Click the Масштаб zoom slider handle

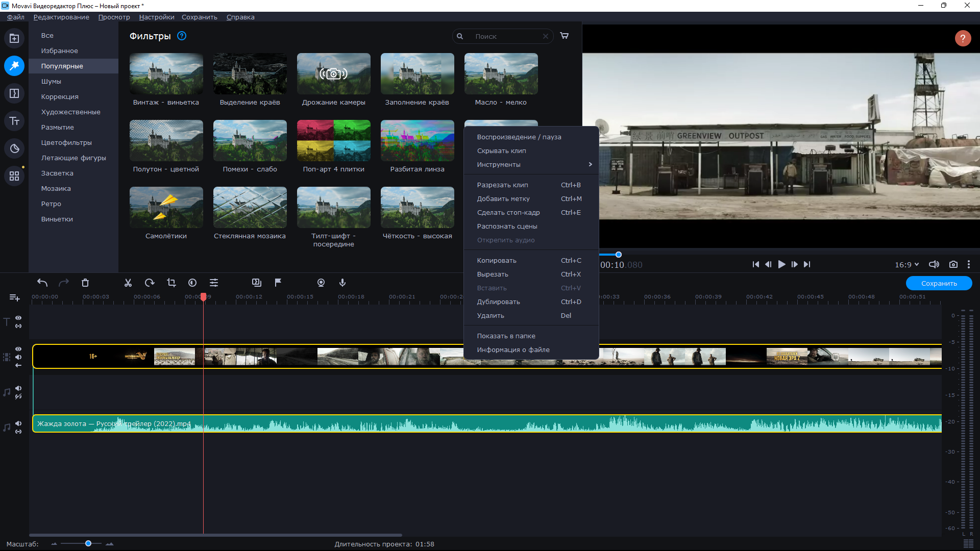88,543
